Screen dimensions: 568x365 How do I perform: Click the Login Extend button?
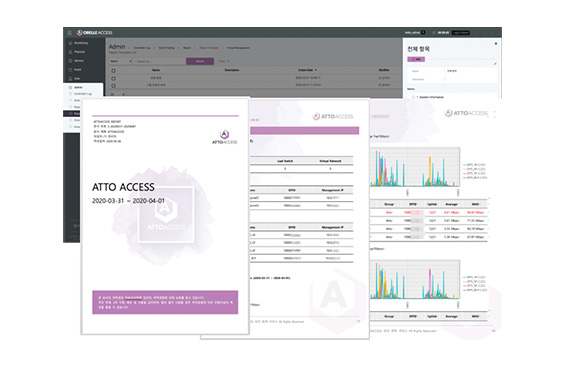(461, 33)
